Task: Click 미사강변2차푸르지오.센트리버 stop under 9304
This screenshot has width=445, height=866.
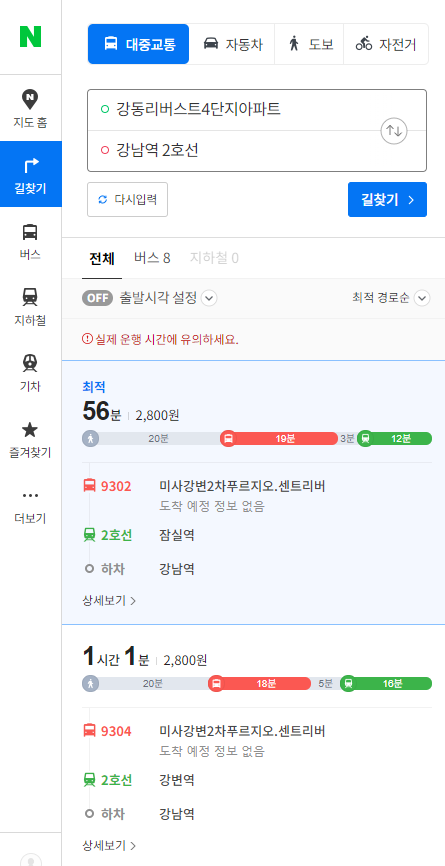Action: tap(242, 731)
